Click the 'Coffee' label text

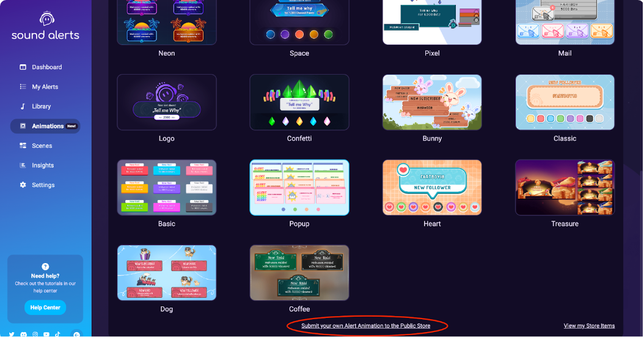pos(299,309)
